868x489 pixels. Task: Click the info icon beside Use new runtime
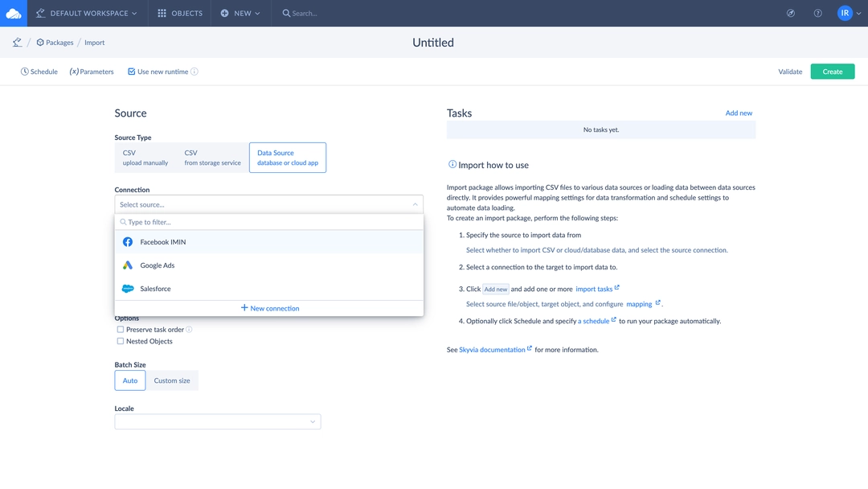coord(194,72)
